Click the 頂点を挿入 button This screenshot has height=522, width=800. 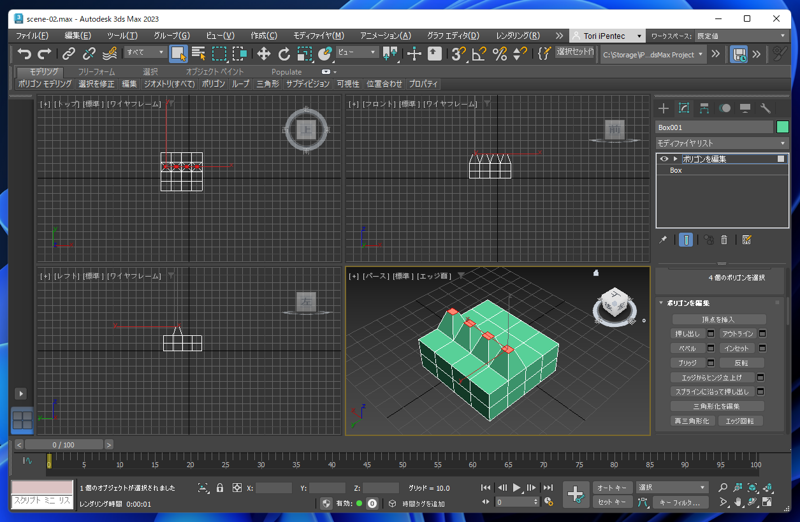pos(717,319)
